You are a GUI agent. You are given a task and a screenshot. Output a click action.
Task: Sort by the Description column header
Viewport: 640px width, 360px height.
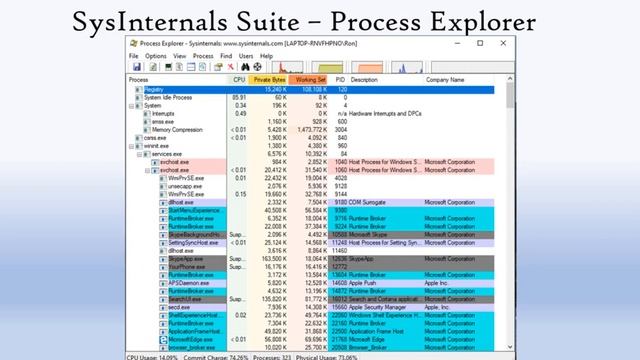pos(386,80)
